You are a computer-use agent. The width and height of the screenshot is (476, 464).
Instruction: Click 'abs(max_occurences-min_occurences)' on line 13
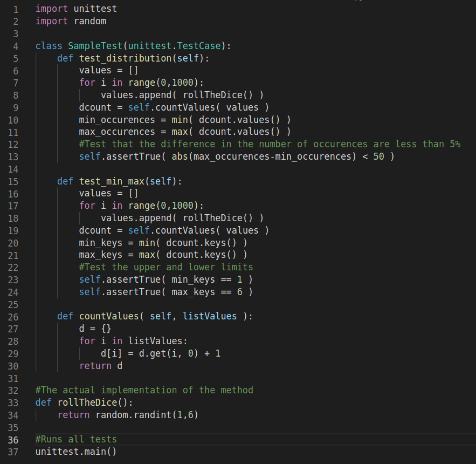click(264, 156)
